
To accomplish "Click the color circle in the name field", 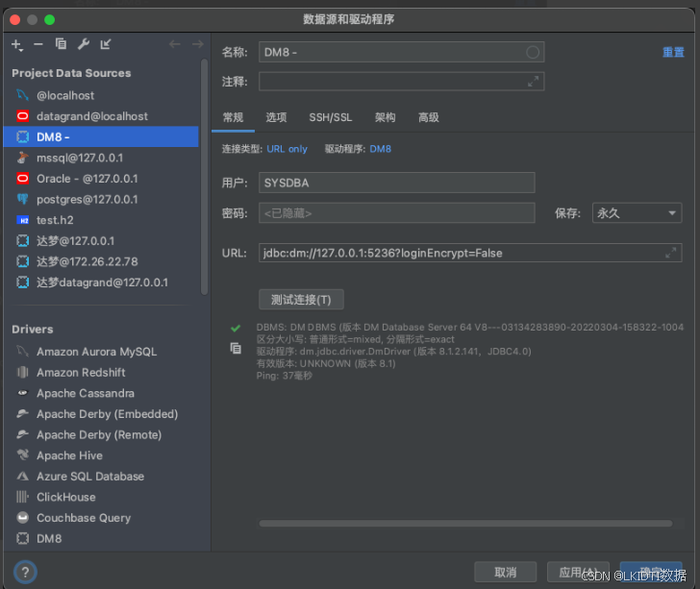I will pos(533,52).
